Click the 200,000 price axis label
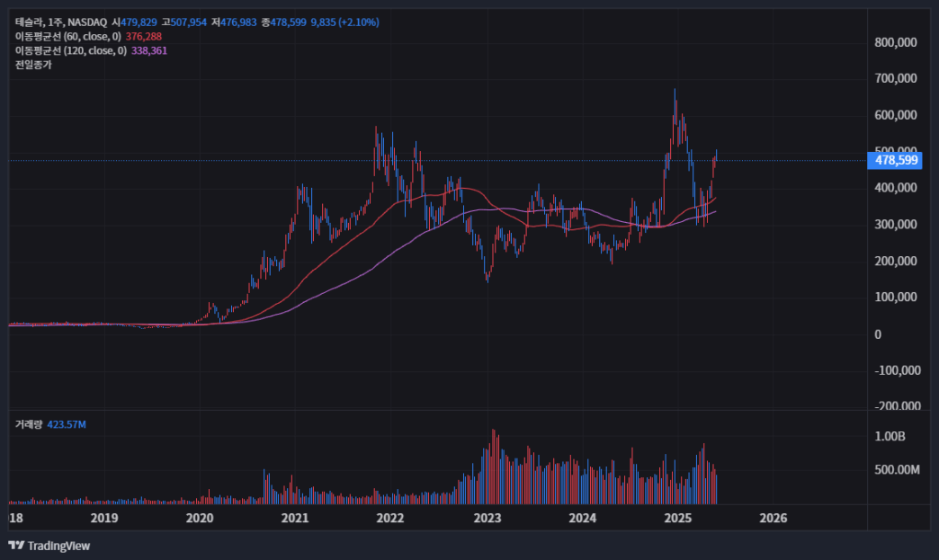This screenshot has width=939, height=560. pos(895,261)
